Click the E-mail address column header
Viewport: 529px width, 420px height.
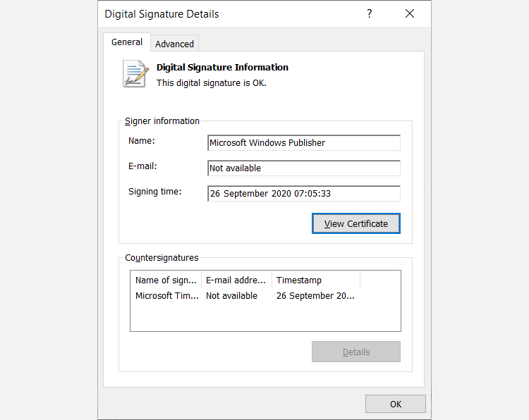point(236,280)
